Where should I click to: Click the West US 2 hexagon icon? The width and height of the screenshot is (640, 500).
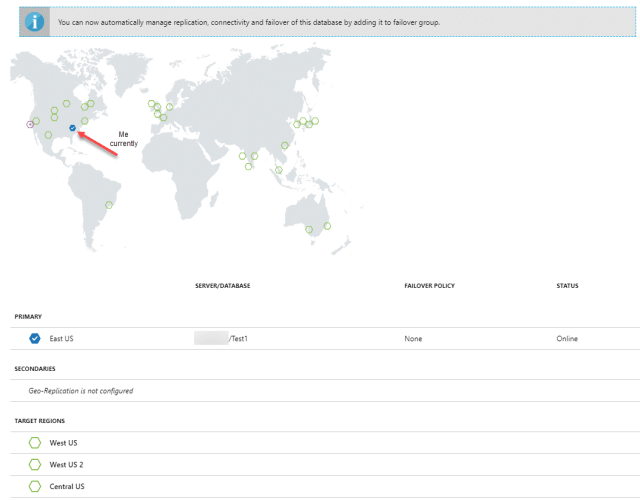[36, 464]
